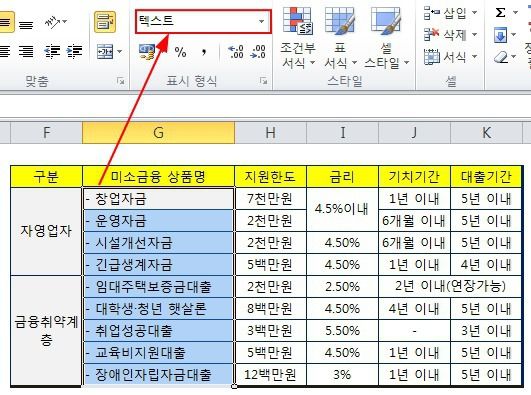
Task: Select the 대출기간 header cell
Action: [486, 177]
